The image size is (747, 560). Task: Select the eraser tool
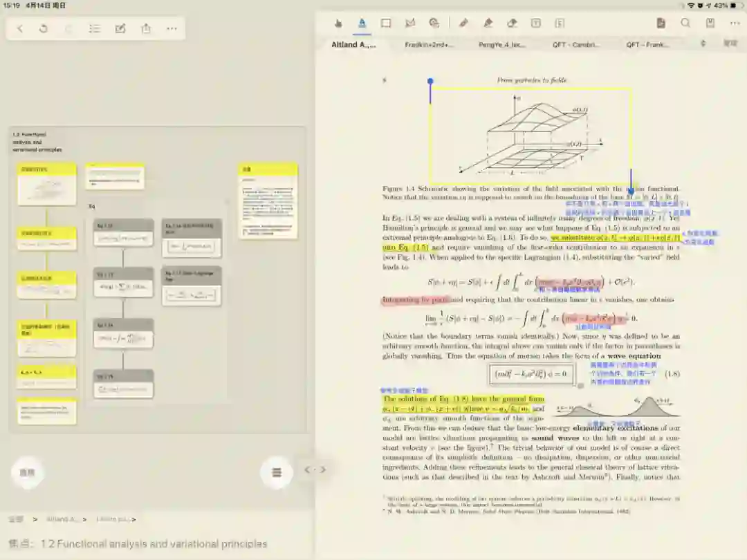(x=512, y=23)
